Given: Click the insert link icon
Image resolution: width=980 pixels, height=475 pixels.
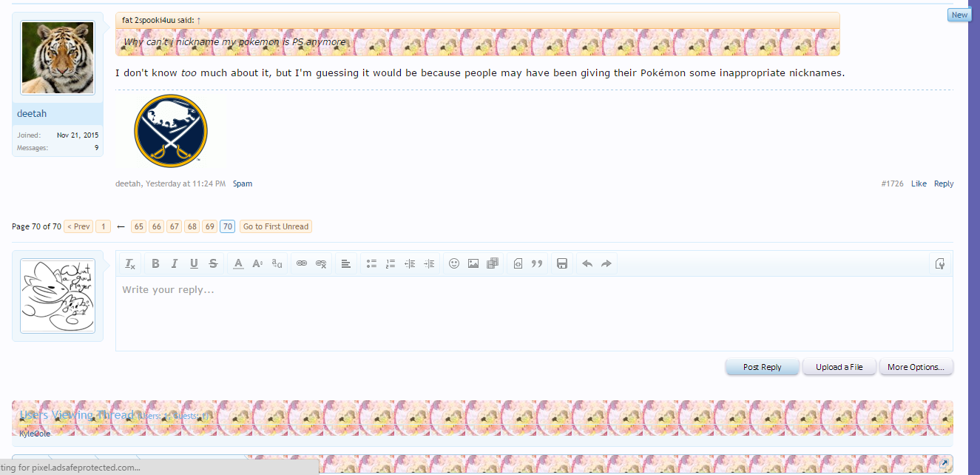Looking at the screenshot, I should pyautogui.click(x=302, y=263).
